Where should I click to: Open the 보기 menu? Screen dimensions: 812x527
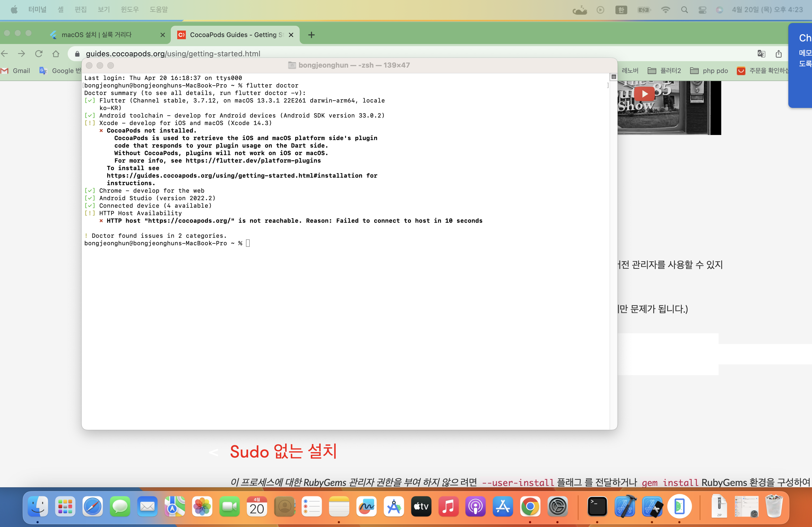click(104, 10)
